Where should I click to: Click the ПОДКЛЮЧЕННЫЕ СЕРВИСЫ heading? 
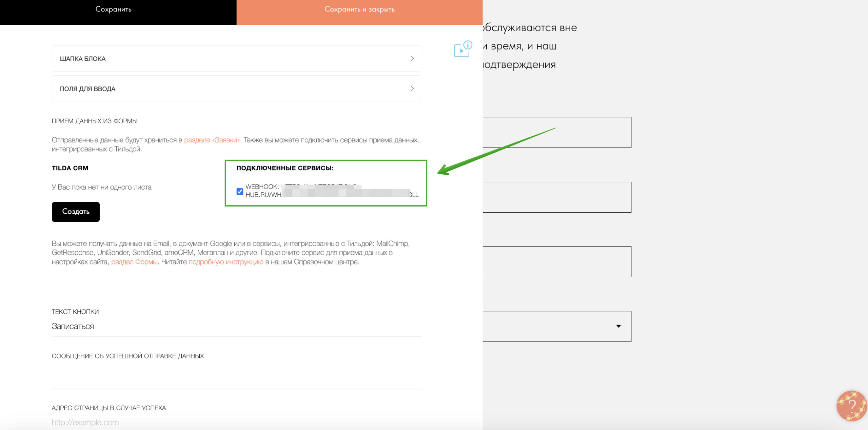click(x=285, y=168)
